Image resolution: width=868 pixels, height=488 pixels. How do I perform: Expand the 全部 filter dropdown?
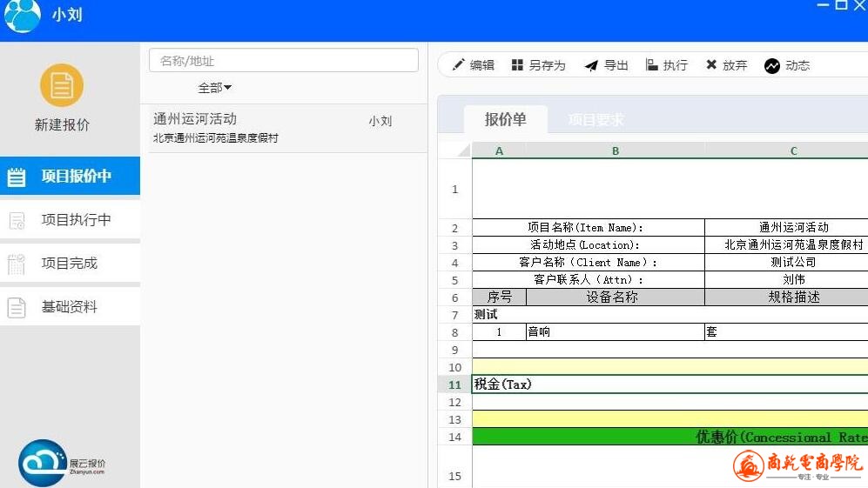click(x=214, y=88)
